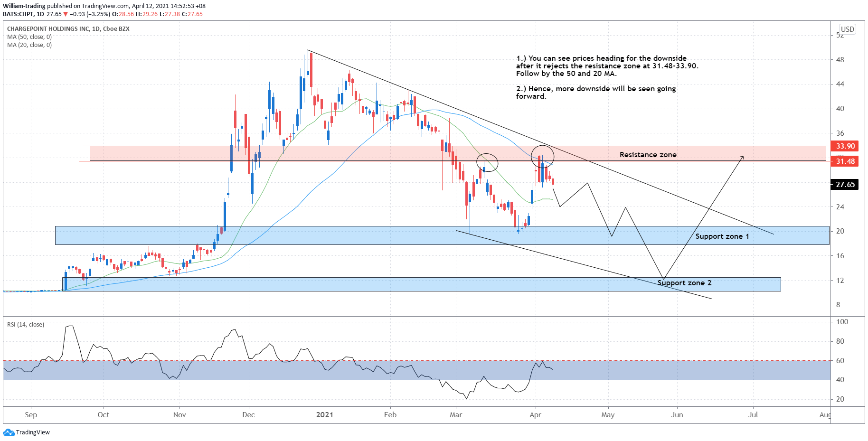
Task: Click the 33.90 red price label
Action: click(x=845, y=146)
